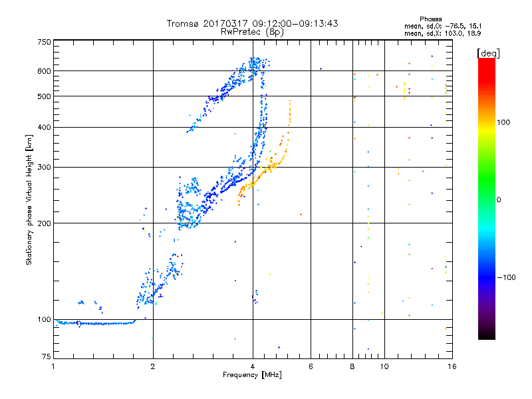Click the 'Frequency [MHz]' axis label
The width and height of the screenshot is (532, 399).
[x=252, y=375]
